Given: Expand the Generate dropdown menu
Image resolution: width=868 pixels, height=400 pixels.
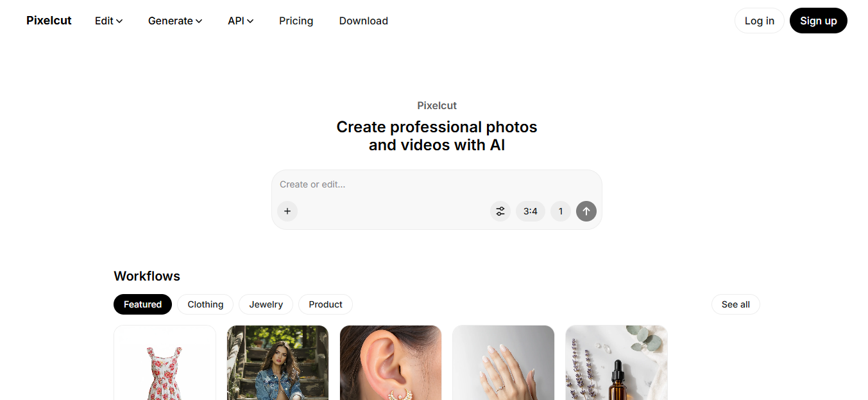Looking at the screenshot, I should tap(175, 21).
